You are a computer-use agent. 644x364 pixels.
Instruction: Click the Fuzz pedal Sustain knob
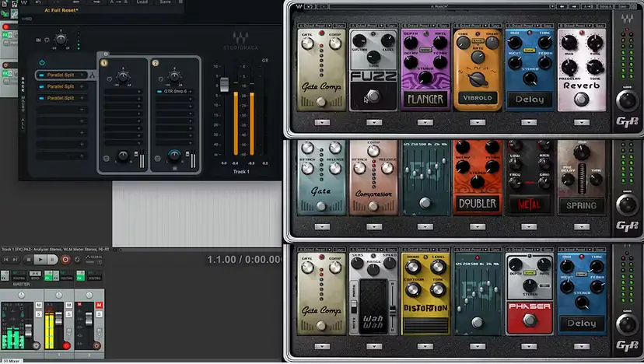point(359,40)
